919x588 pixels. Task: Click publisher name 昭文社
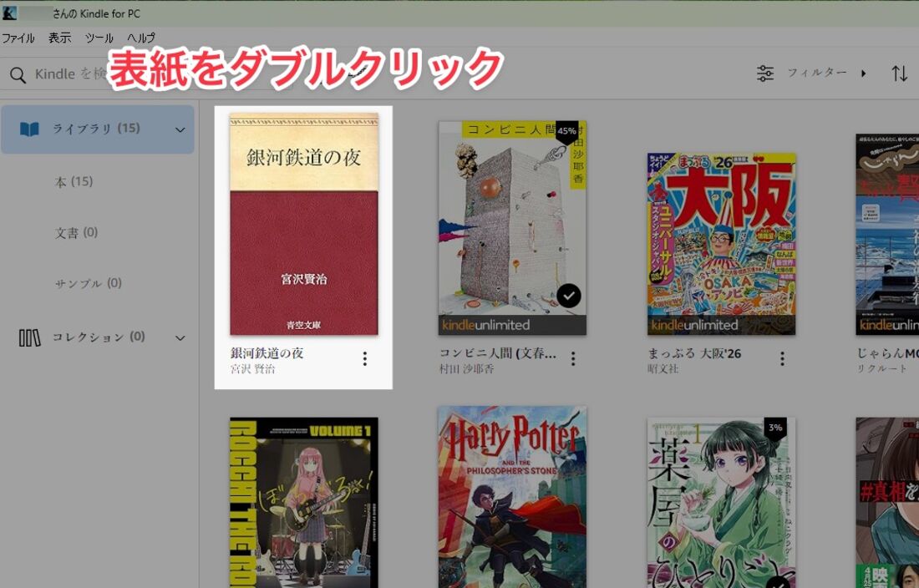click(x=663, y=369)
